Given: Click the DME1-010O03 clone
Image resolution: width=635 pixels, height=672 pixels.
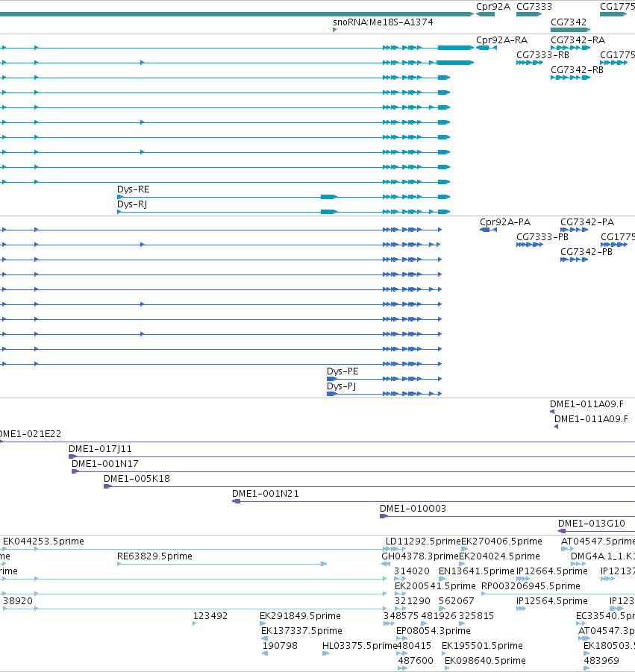Looking at the screenshot, I should [x=507, y=516].
